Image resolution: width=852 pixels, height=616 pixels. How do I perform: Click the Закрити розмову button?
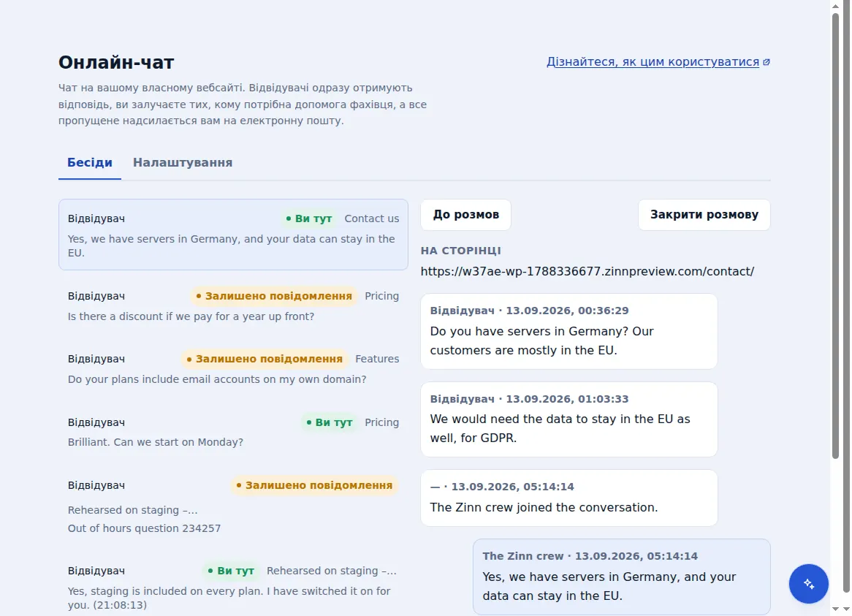[704, 215]
